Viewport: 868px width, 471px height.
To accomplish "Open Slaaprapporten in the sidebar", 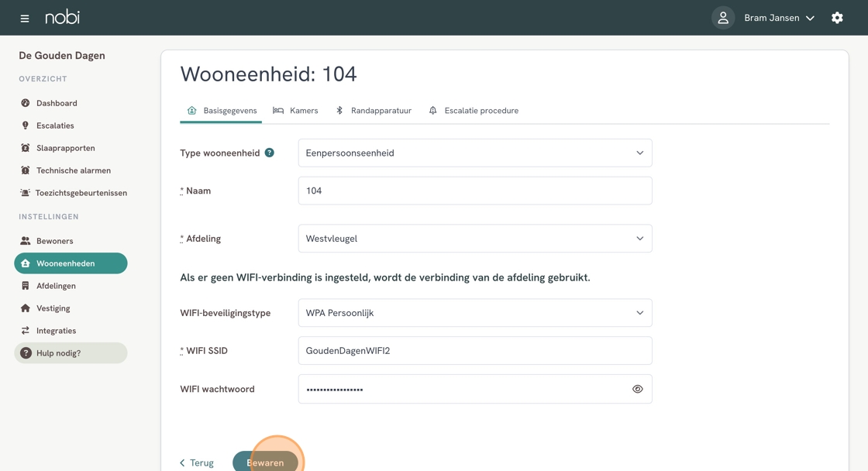I will pos(65,148).
